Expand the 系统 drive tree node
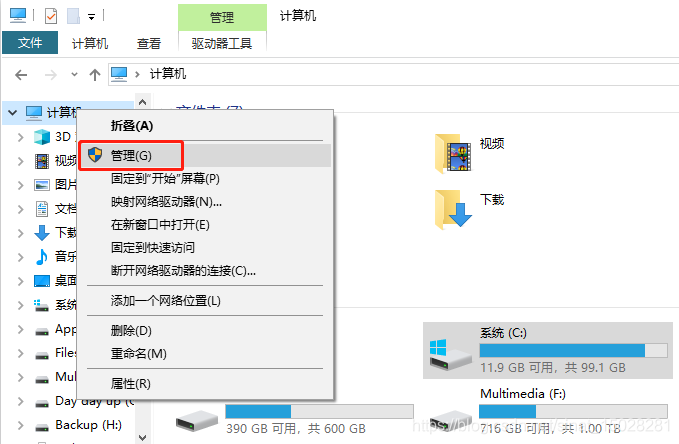The image size is (679, 444). [x=20, y=305]
